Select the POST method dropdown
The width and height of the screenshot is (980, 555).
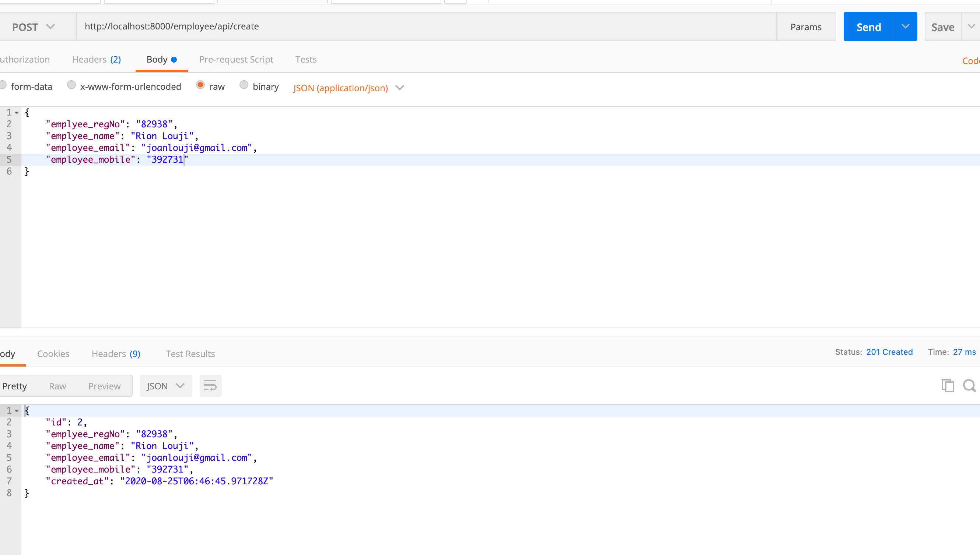pyautogui.click(x=33, y=27)
